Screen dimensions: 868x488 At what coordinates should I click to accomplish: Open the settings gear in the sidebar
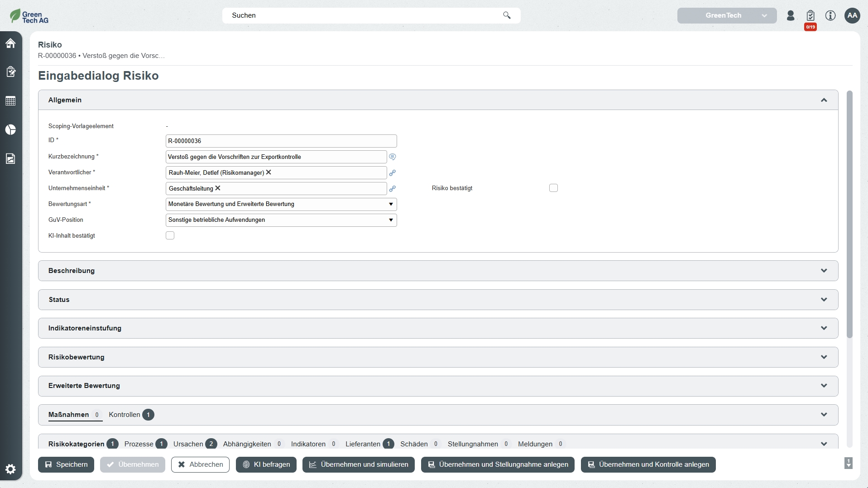[x=10, y=469]
